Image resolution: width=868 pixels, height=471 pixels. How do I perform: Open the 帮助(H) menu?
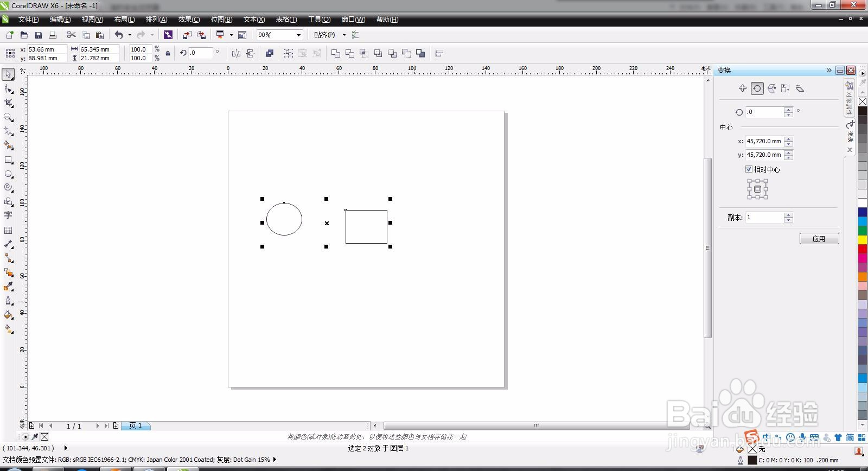(387, 20)
